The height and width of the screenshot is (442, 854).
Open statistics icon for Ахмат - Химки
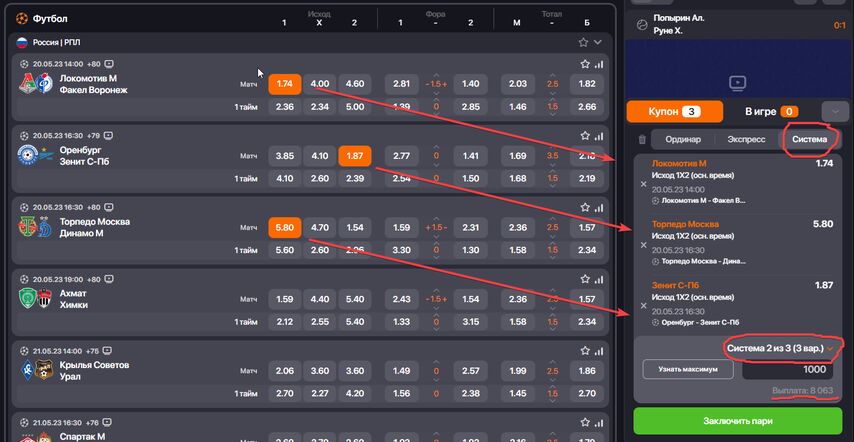coord(599,279)
